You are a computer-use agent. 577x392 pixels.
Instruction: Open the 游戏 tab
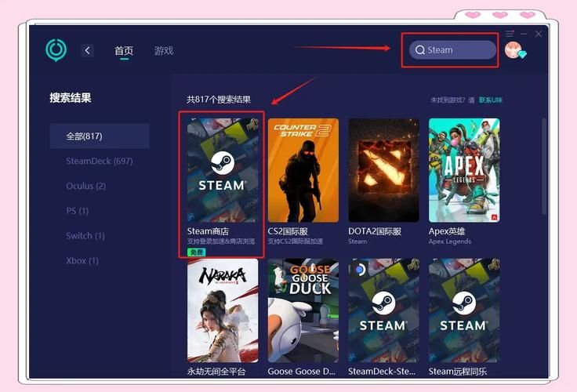pos(164,50)
